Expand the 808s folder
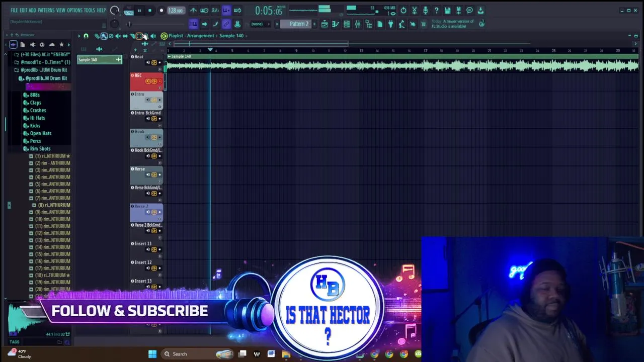Viewport: 644px width, 362px height. tap(31, 95)
